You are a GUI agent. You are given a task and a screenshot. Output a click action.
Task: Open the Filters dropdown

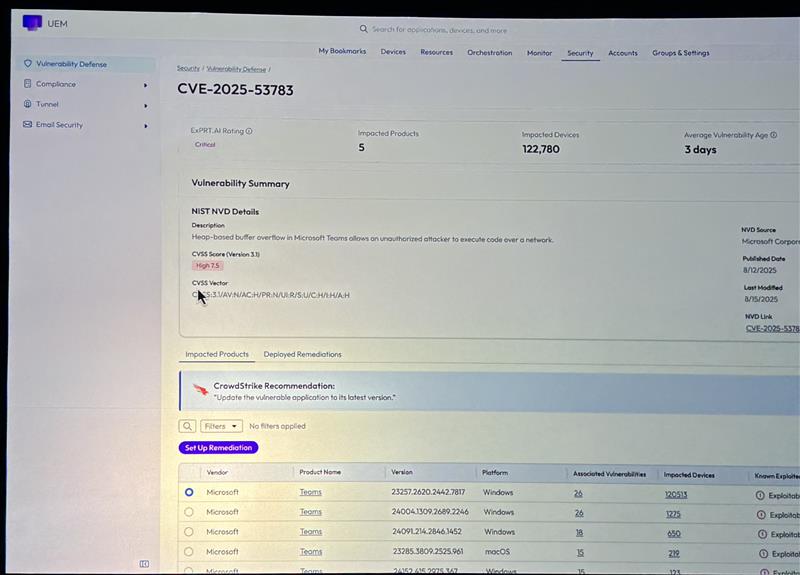(x=221, y=426)
